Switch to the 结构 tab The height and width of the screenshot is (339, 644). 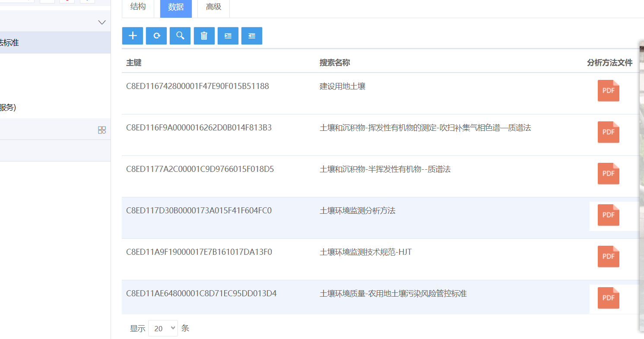[x=138, y=7]
